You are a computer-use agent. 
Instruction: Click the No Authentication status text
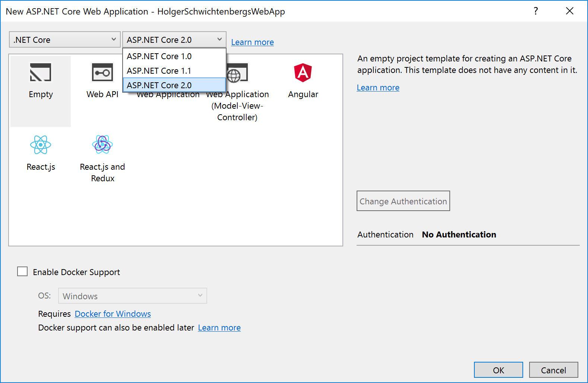pos(459,234)
